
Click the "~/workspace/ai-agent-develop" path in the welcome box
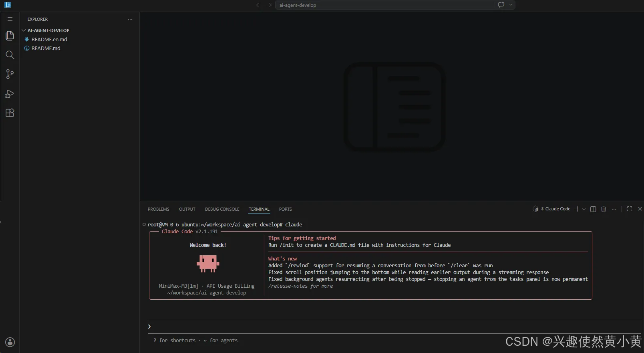[207, 293]
